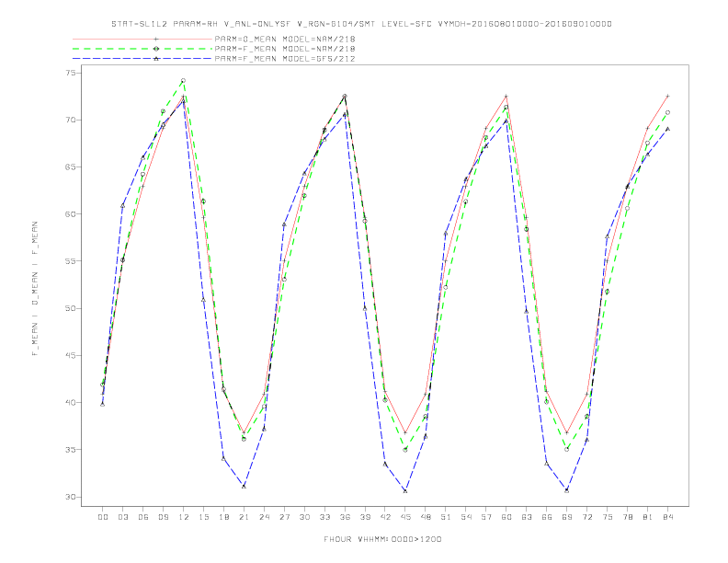728x563 pixels.
Task: Click y-axis label 50
Action: (70, 308)
